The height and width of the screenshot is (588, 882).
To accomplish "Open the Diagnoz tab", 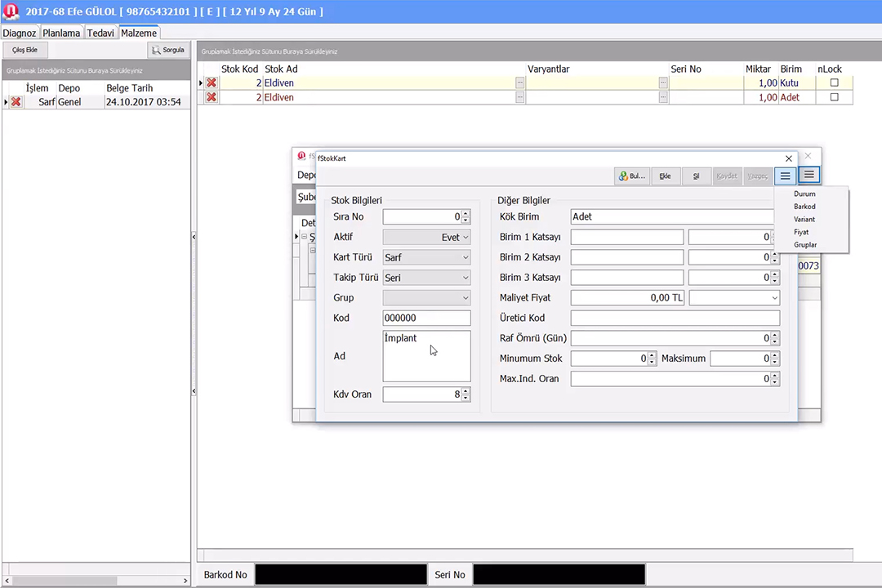I will tap(19, 33).
